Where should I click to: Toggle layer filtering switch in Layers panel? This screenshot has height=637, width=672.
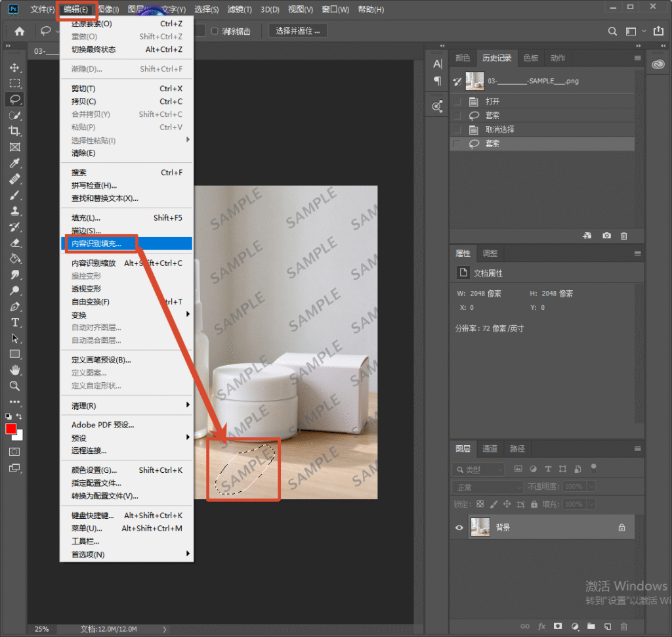pyautogui.click(x=593, y=468)
